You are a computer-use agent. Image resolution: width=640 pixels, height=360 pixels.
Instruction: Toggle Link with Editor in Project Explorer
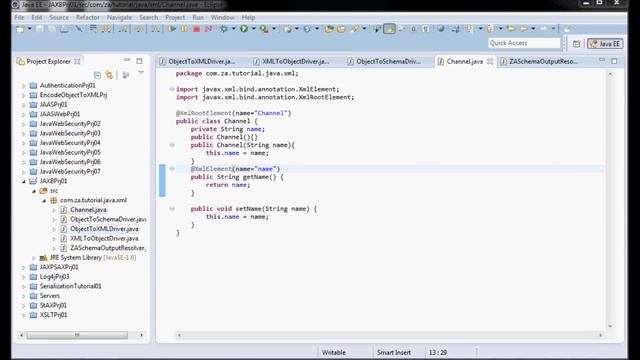[109, 75]
